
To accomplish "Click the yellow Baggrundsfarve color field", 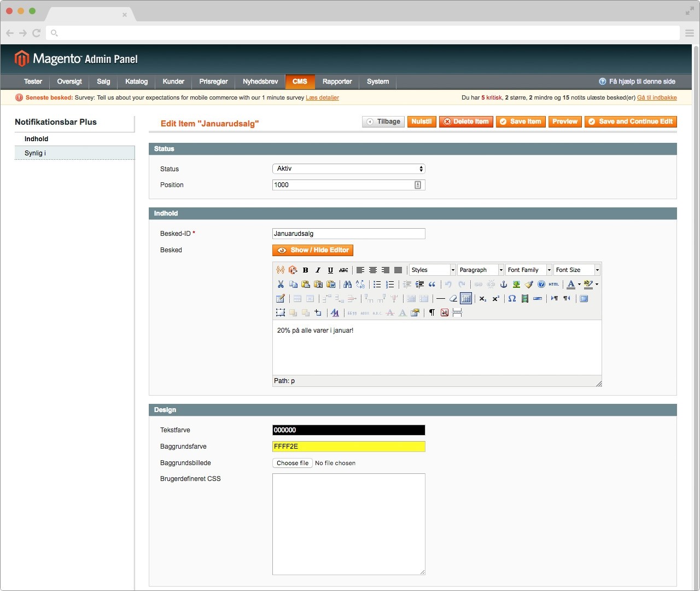I will [348, 447].
